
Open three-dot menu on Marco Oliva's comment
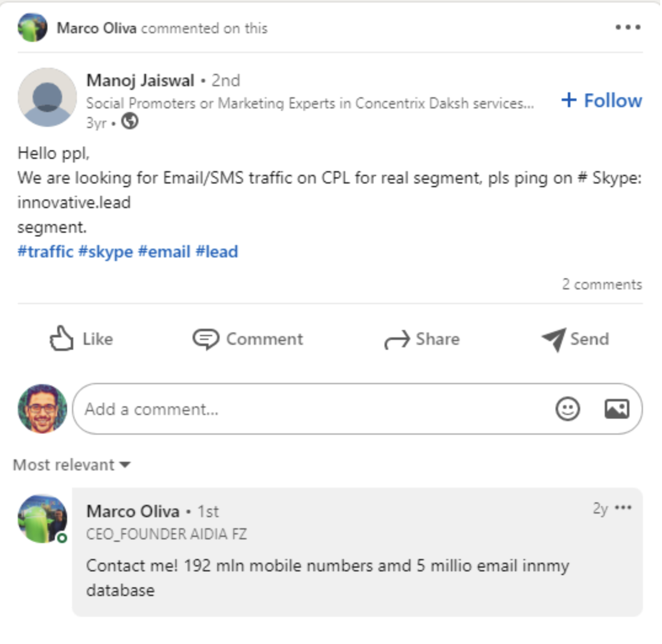[623, 508]
